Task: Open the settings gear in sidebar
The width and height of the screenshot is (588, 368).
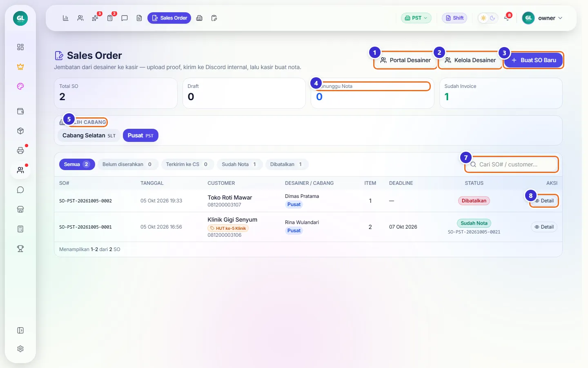Action: (x=20, y=349)
